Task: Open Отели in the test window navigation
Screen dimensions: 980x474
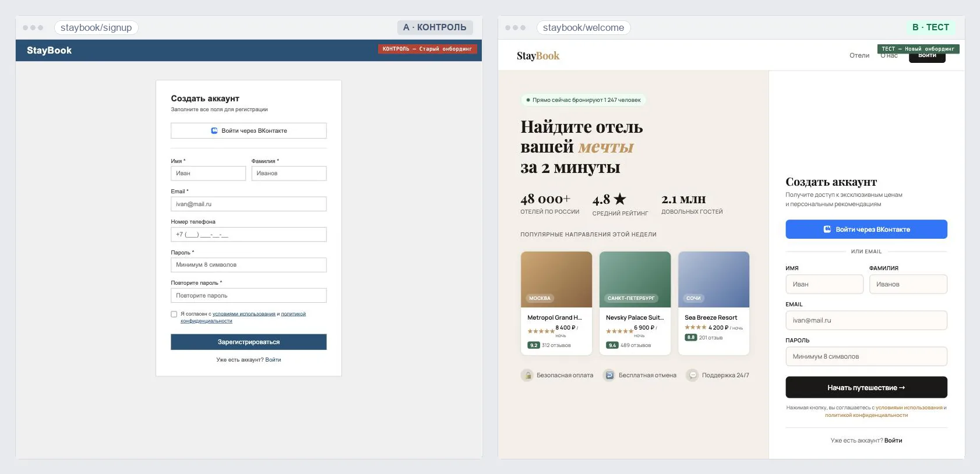Action: point(859,55)
